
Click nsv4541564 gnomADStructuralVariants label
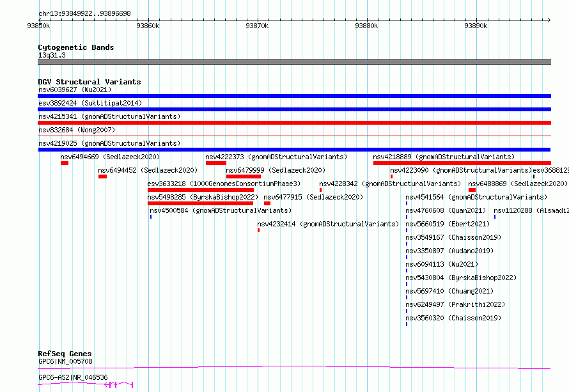[x=476, y=197]
